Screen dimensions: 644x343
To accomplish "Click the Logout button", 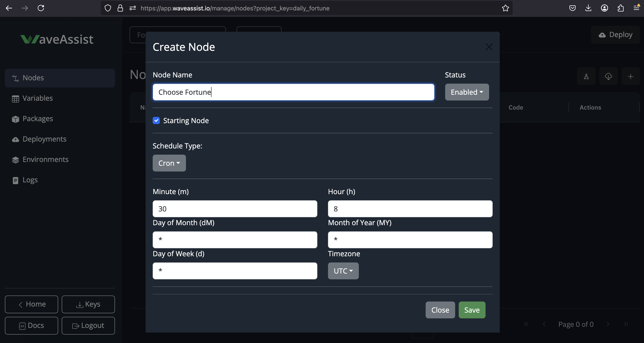I will click(x=88, y=325).
